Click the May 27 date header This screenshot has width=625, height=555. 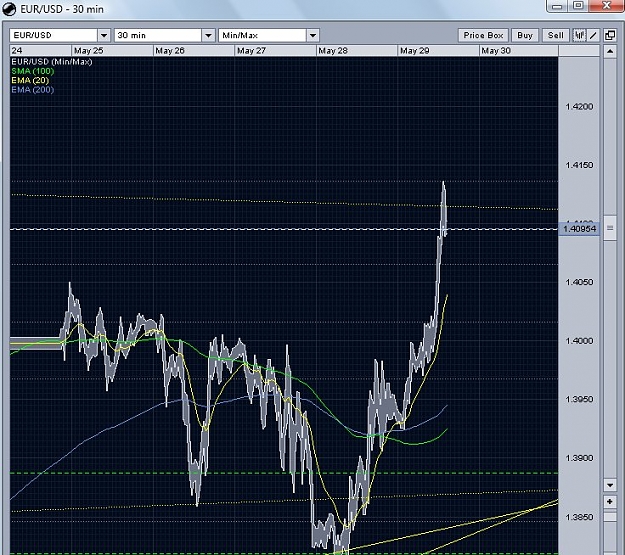(x=251, y=51)
